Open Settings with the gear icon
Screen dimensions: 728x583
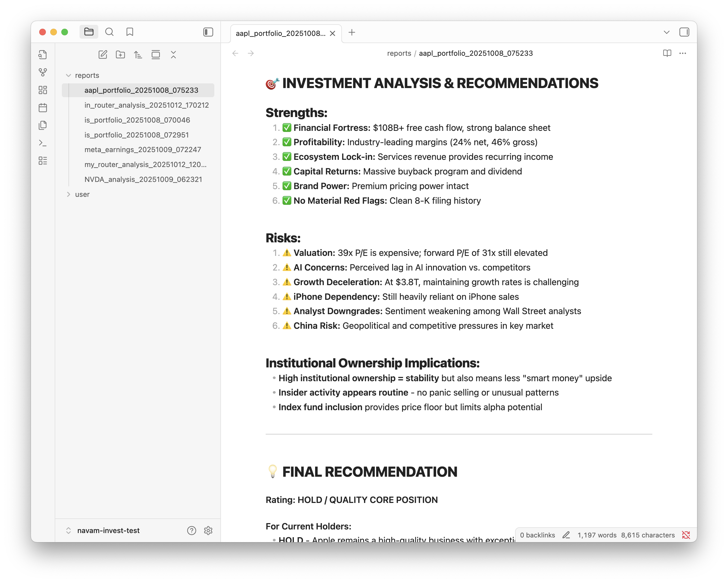tap(208, 531)
